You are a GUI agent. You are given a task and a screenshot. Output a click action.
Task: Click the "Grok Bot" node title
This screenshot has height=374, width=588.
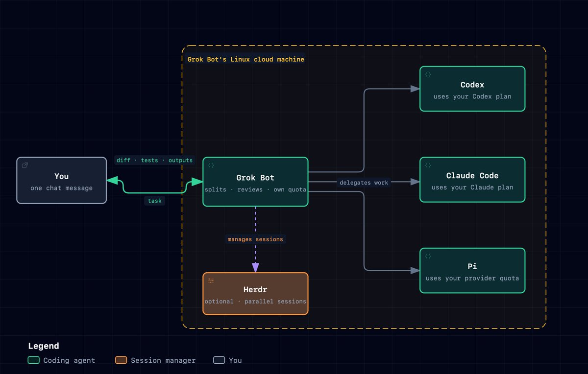(255, 178)
